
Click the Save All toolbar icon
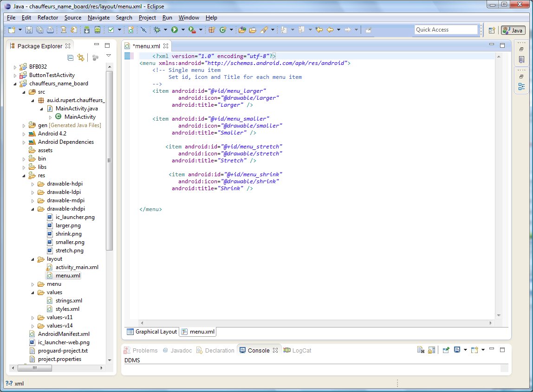click(39, 30)
